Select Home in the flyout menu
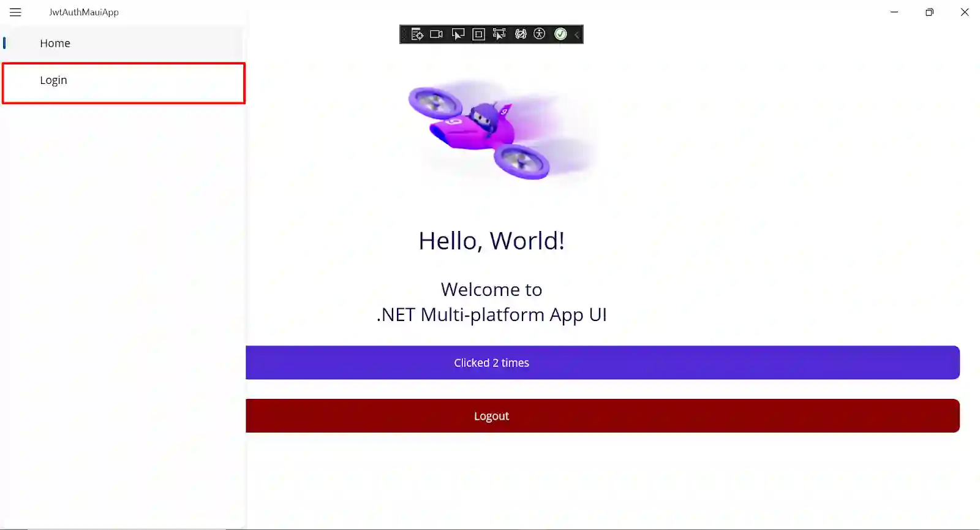980x530 pixels. 55,44
